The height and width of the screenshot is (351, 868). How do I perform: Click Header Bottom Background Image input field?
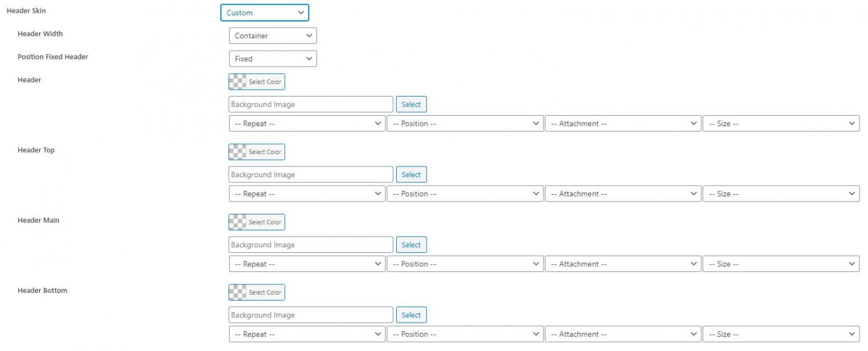coord(311,314)
